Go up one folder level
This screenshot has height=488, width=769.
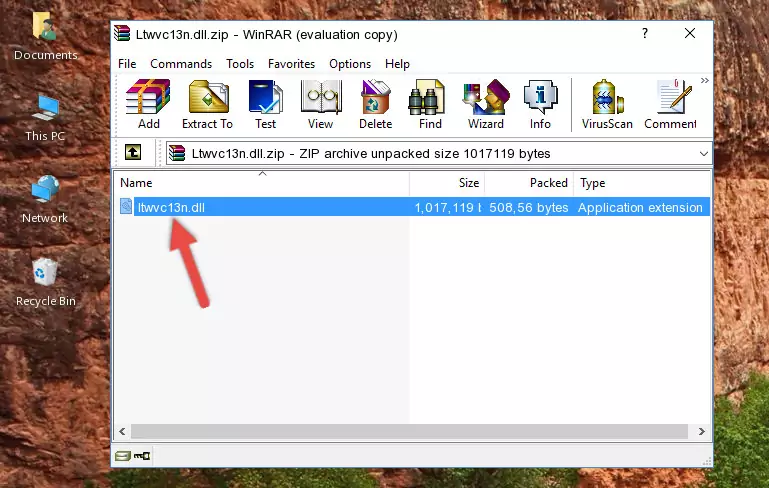point(133,153)
